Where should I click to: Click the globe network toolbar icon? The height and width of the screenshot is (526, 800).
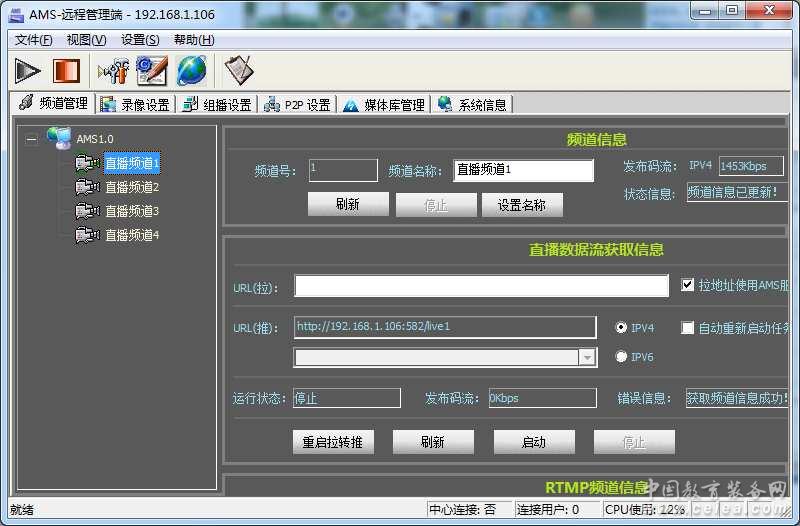[192, 71]
